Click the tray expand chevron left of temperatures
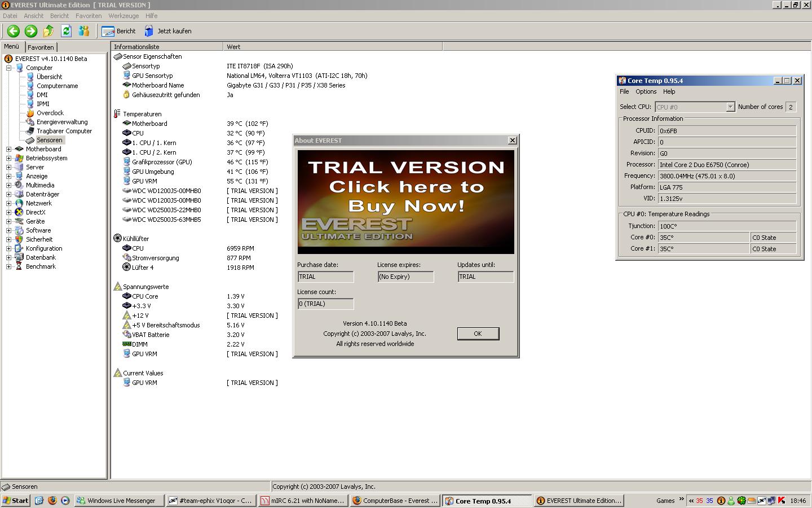Viewport: 812px width, 508px height. (x=691, y=501)
